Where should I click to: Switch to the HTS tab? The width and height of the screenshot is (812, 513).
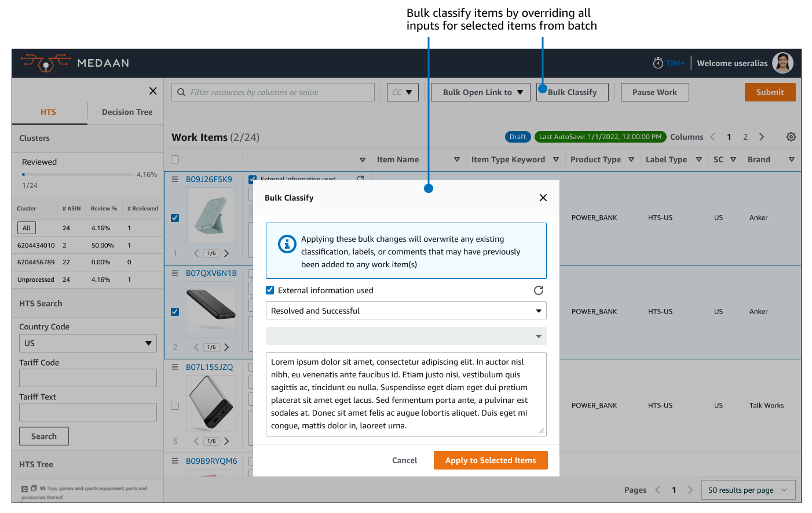tap(49, 112)
